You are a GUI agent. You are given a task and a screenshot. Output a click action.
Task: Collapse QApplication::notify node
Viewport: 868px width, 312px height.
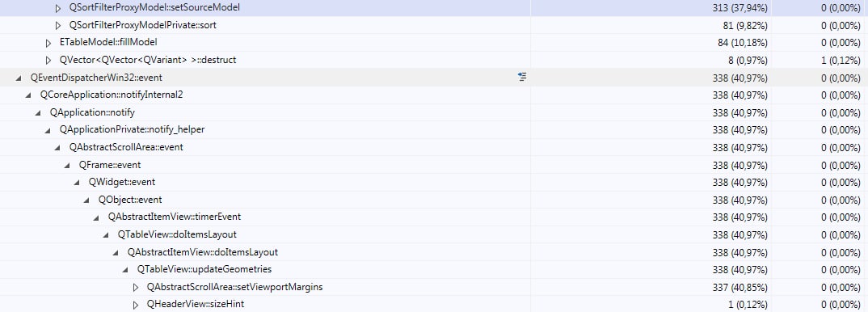(38, 113)
